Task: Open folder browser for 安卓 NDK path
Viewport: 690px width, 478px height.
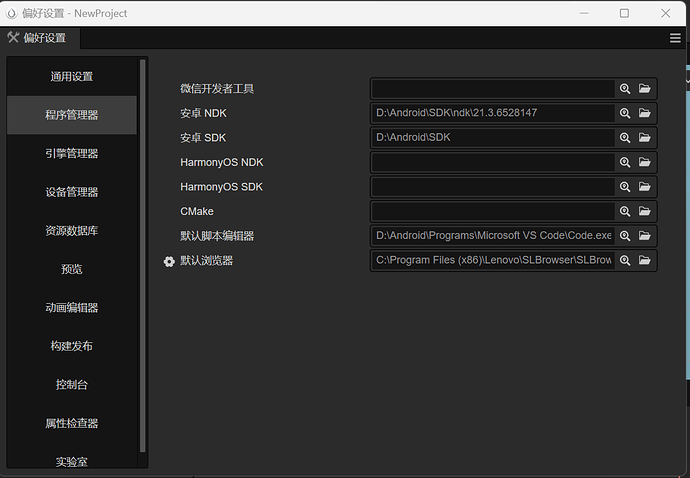Action: (x=645, y=113)
